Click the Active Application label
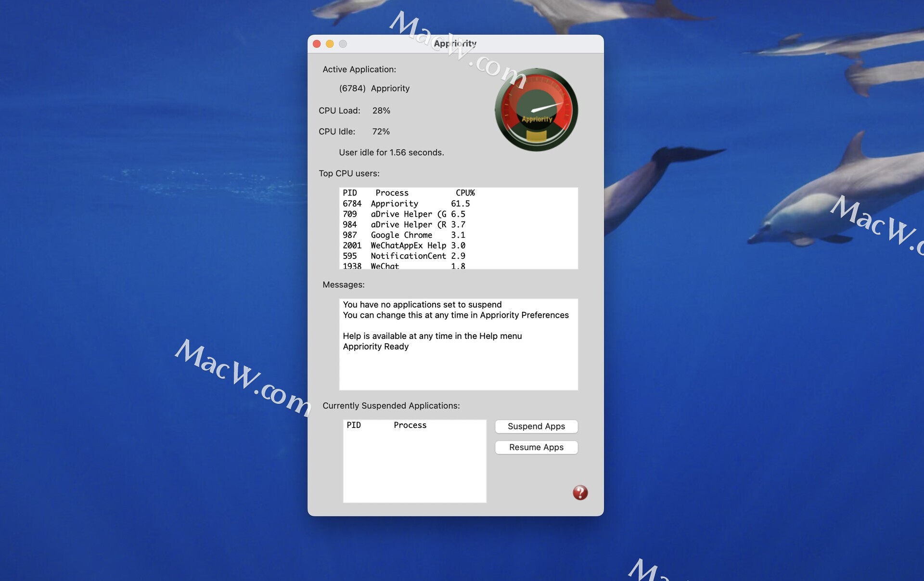Viewport: 924px width, 581px height. coord(359,70)
